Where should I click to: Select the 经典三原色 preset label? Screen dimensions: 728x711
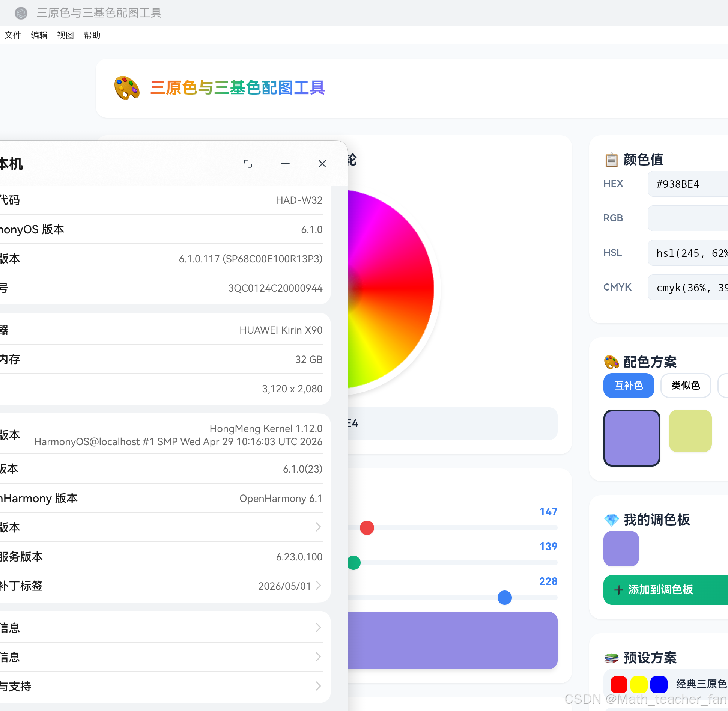click(701, 684)
